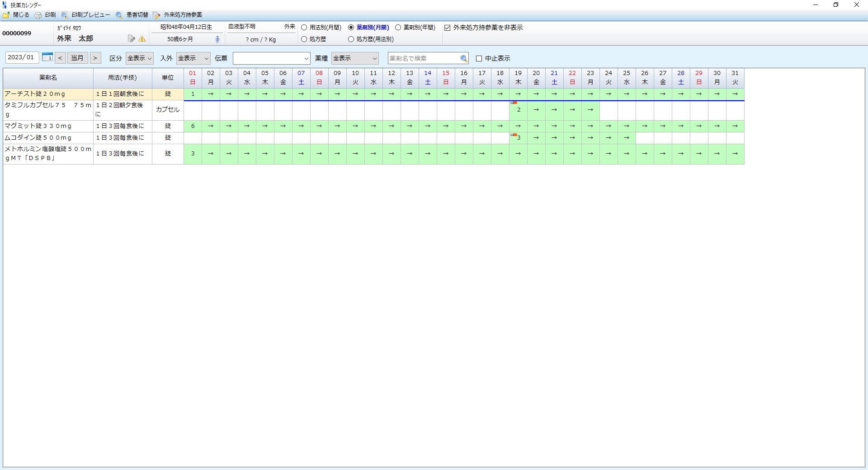Click the patient memo edit icon
The height and width of the screenshot is (470, 868).
click(x=131, y=39)
